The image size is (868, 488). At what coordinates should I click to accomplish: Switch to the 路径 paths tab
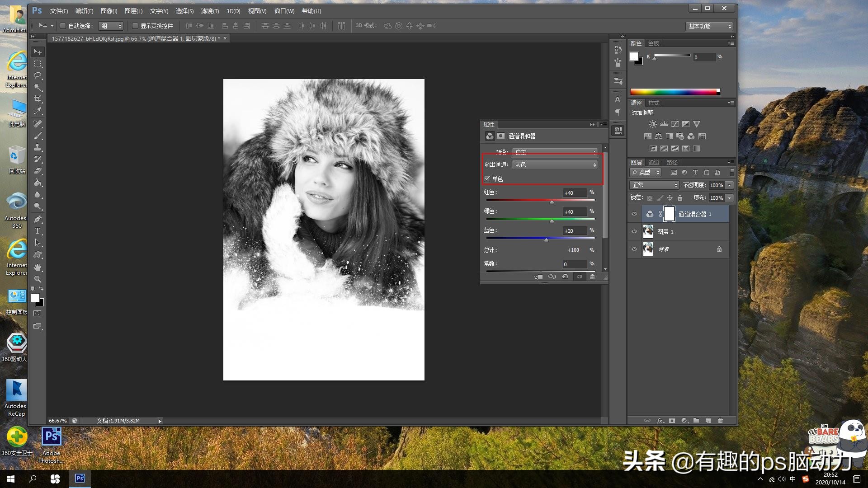coord(672,163)
